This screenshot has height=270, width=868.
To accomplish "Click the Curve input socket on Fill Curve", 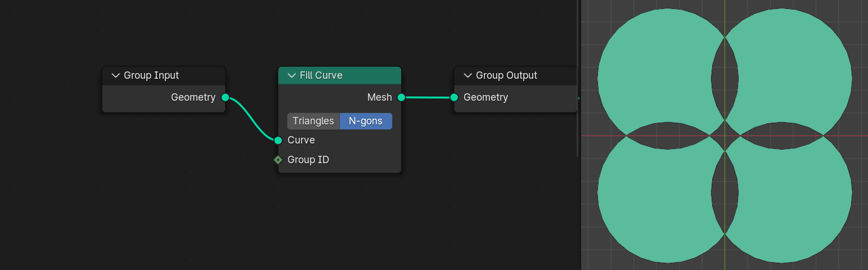I will click(x=278, y=140).
